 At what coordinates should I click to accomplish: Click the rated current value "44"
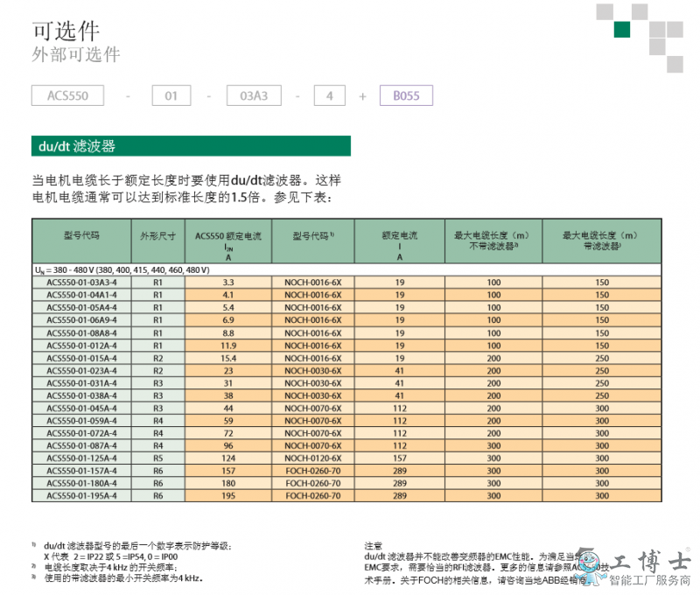click(x=228, y=409)
